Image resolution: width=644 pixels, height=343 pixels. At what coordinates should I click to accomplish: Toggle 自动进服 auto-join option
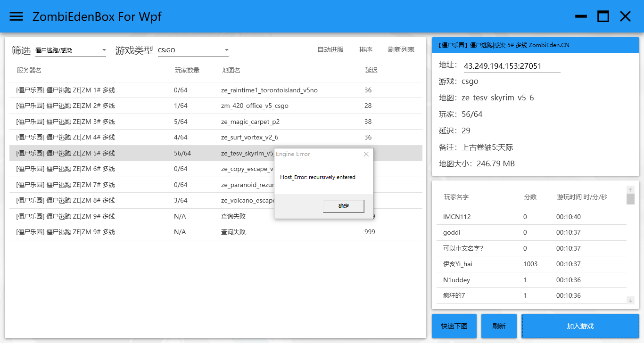pos(330,50)
